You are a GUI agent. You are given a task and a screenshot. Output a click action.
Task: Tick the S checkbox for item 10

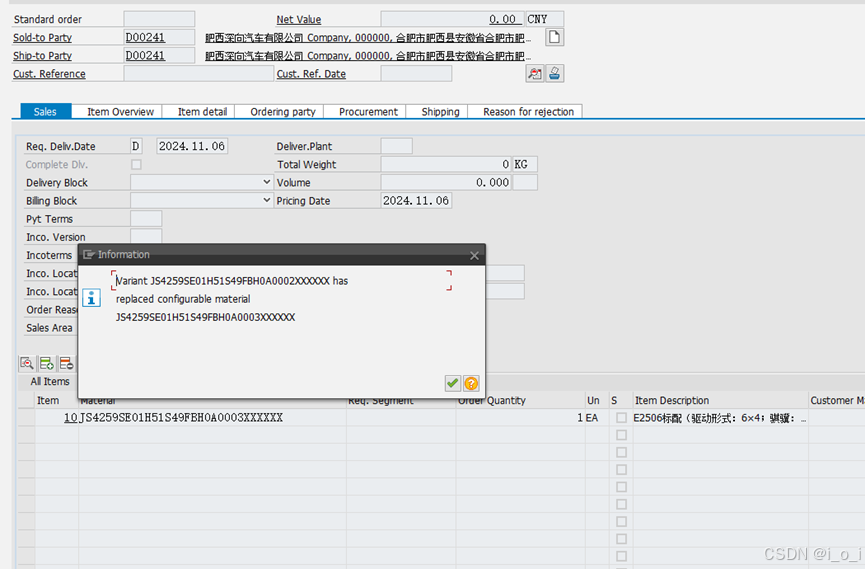click(621, 418)
